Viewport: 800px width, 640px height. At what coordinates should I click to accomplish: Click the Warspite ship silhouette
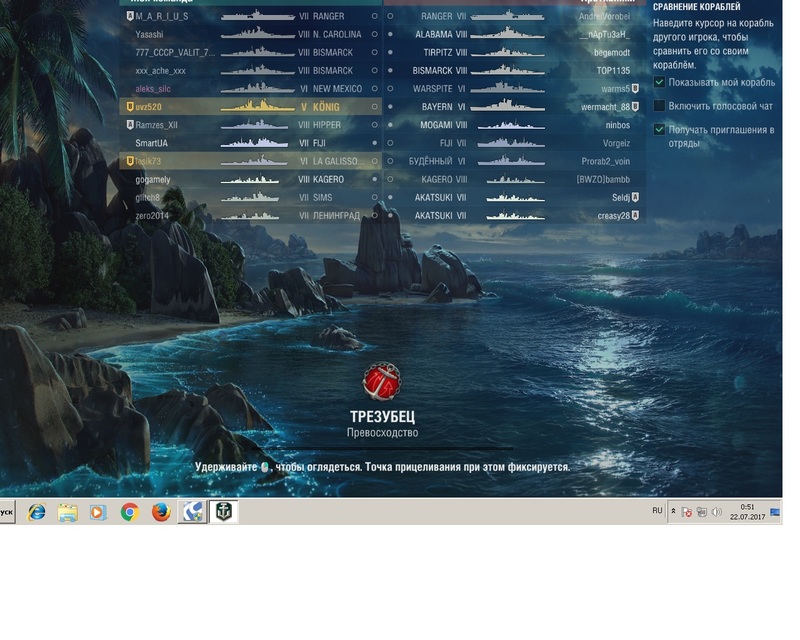tap(507, 88)
